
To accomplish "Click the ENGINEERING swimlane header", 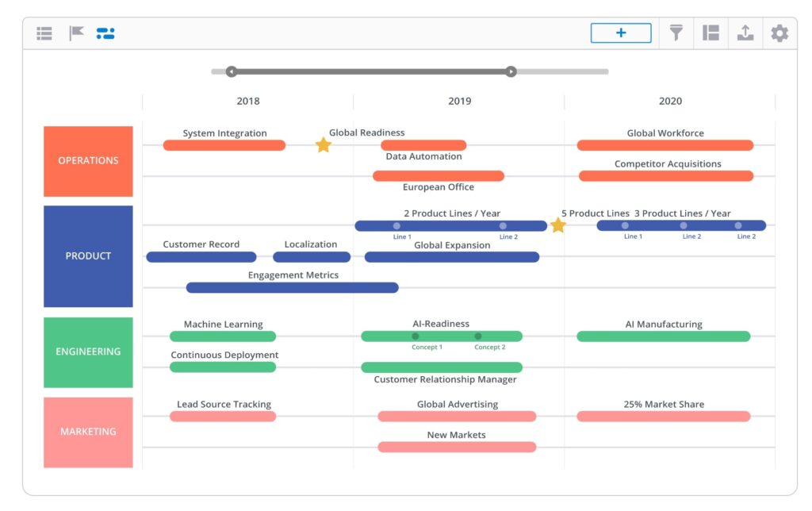I will click(x=88, y=352).
